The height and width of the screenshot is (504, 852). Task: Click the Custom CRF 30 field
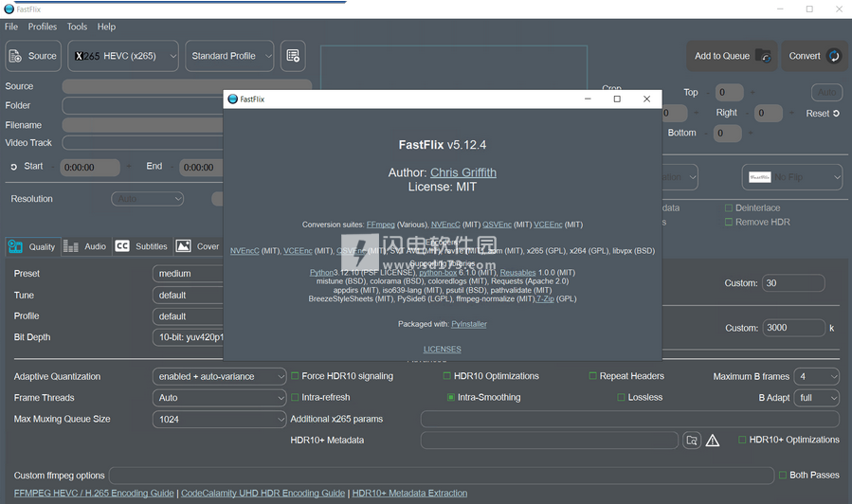pyautogui.click(x=794, y=283)
